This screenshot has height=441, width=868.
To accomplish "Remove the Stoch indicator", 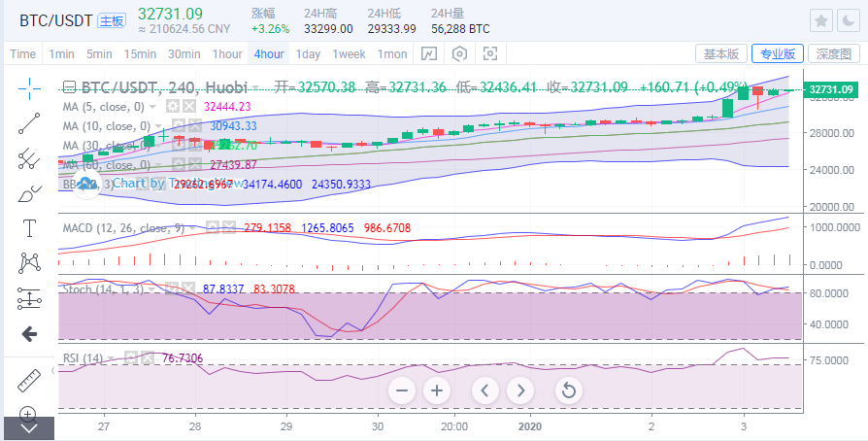I will click(188, 288).
